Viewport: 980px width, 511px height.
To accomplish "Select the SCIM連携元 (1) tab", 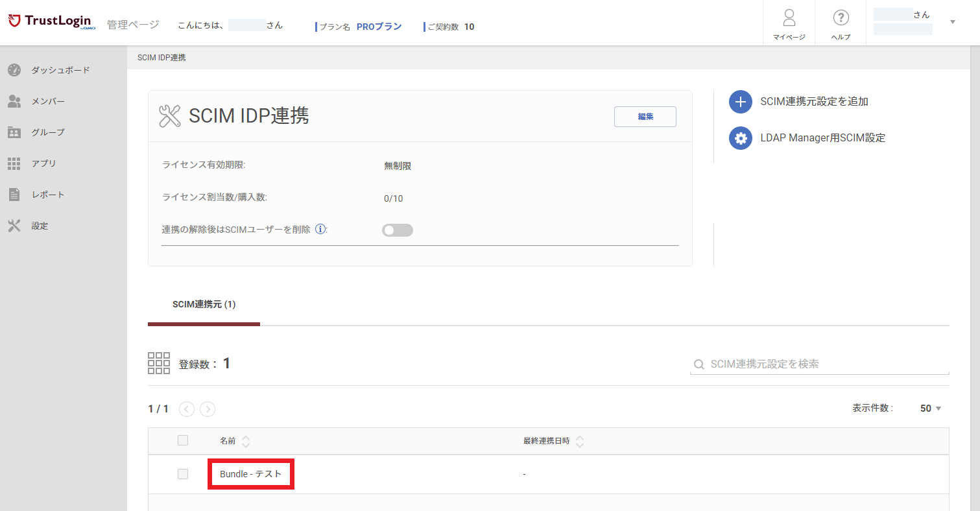I will coord(204,304).
